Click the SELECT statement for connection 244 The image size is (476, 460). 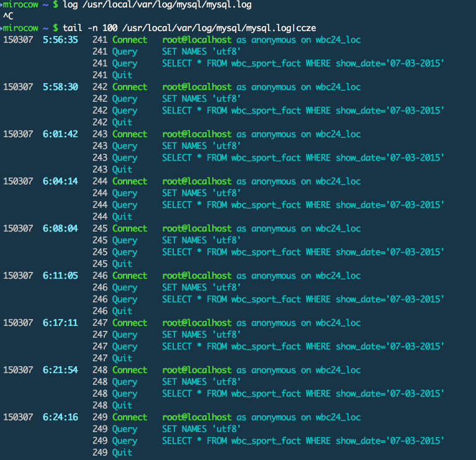tap(303, 205)
